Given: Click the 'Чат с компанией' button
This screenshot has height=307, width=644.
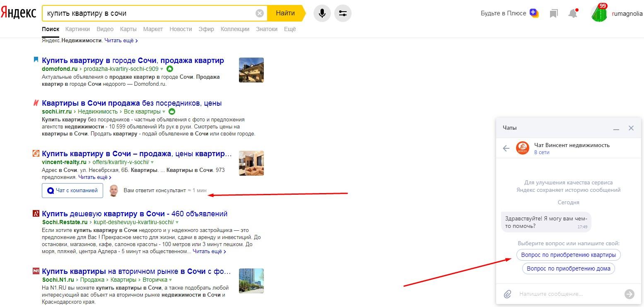Looking at the screenshot, I should (72, 191).
